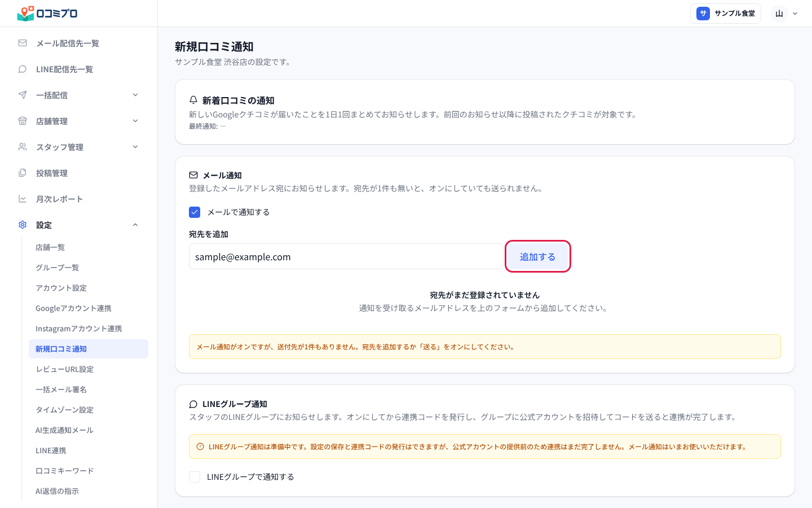Expand the 店舗管理 chevron
This screenshot has width=812, height=508.
135,121
